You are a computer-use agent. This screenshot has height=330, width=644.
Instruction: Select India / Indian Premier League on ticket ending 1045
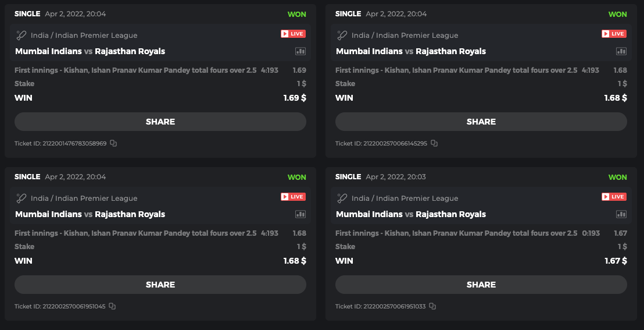[x=84, y=198]
